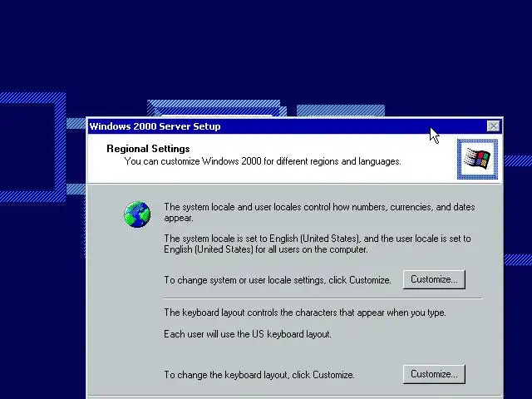This screenshot has width=532, height=399.
Task: Click the Windows 2000 Server Setup title text
Action: (155, 126)
